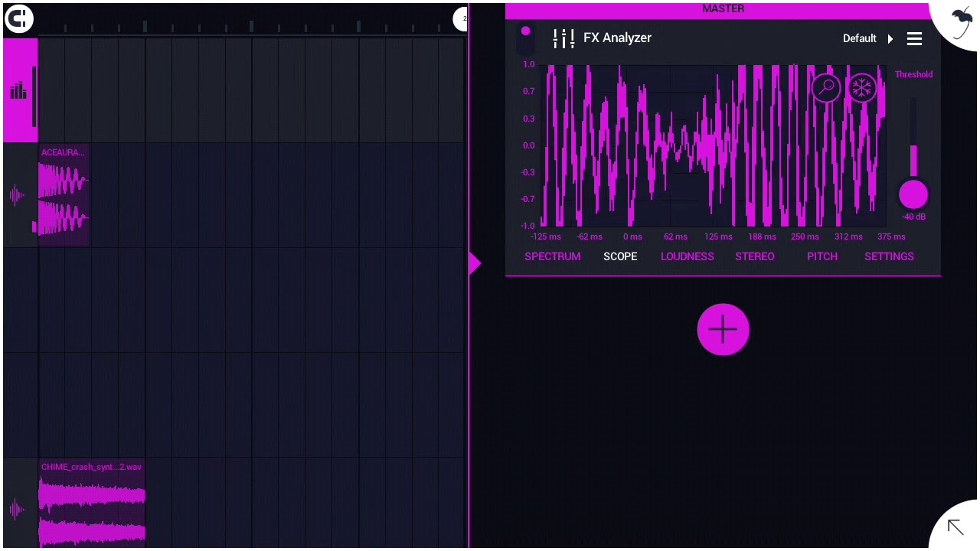Click the master track level meter
This screenshot has width=980, height=551.
(34, 96)
